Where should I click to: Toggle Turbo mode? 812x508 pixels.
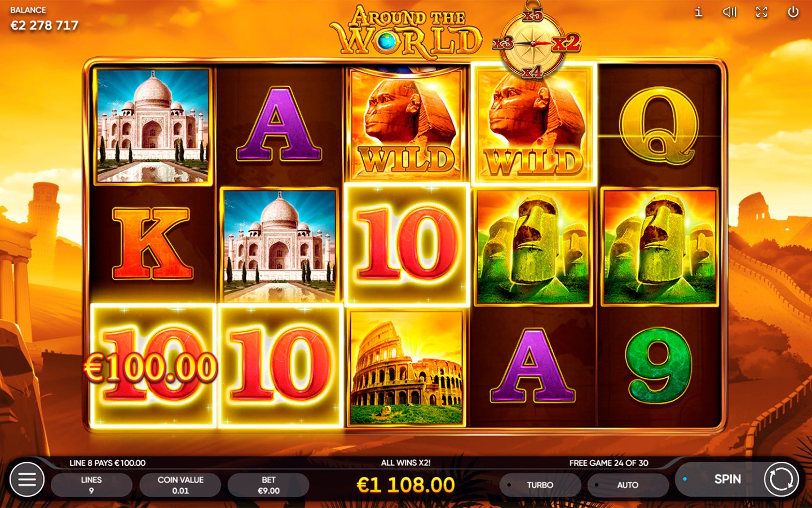(540, 485)
